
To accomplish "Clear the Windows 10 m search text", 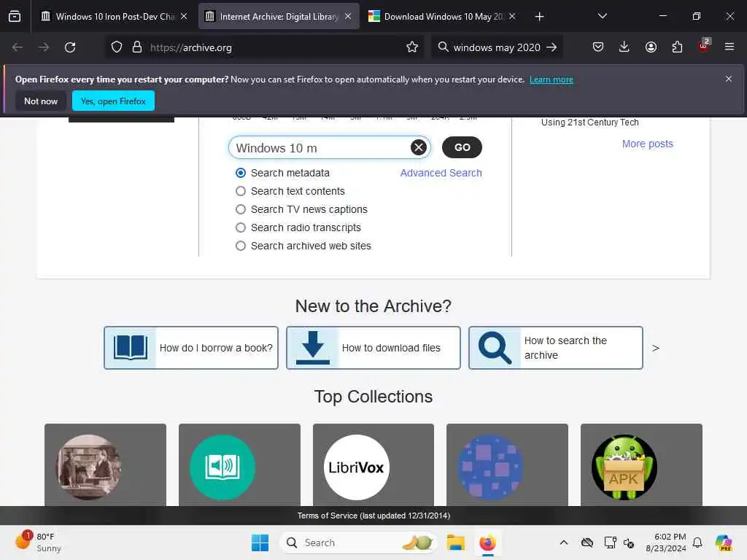I will [x=418, y=147].
